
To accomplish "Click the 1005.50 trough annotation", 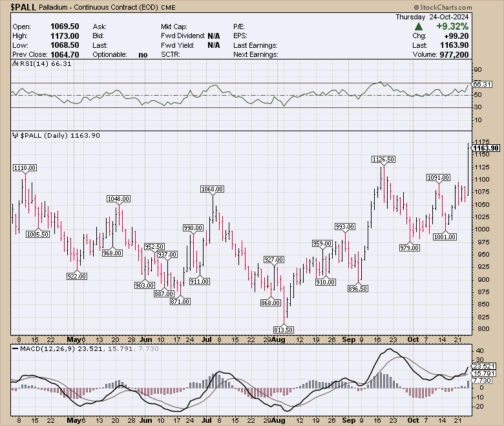I will tap(38, 235).
